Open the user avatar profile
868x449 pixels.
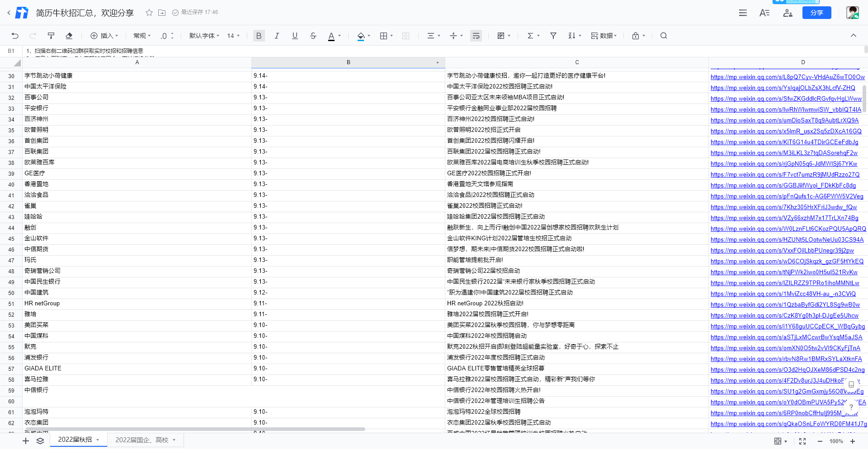(x=853, y=13)
